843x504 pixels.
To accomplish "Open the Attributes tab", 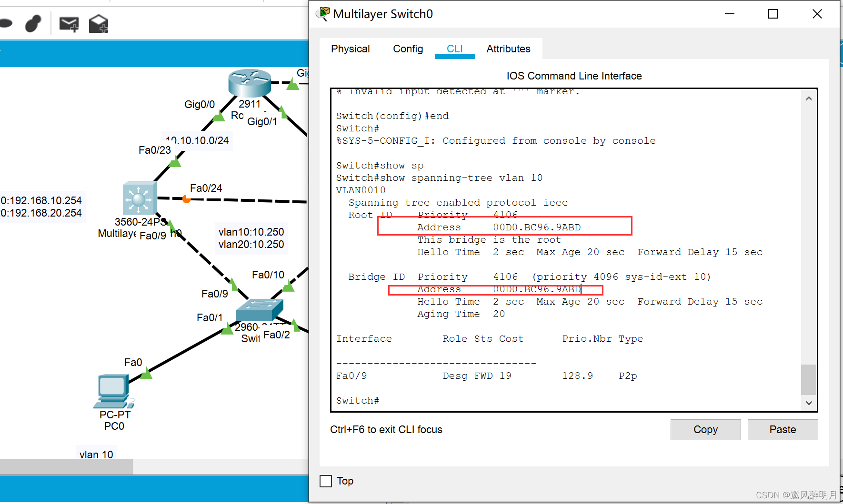I will click(508, 49).
